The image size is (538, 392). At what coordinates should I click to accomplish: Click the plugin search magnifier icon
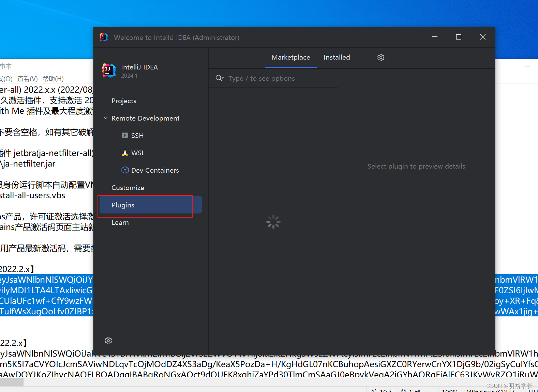point(220,78)
